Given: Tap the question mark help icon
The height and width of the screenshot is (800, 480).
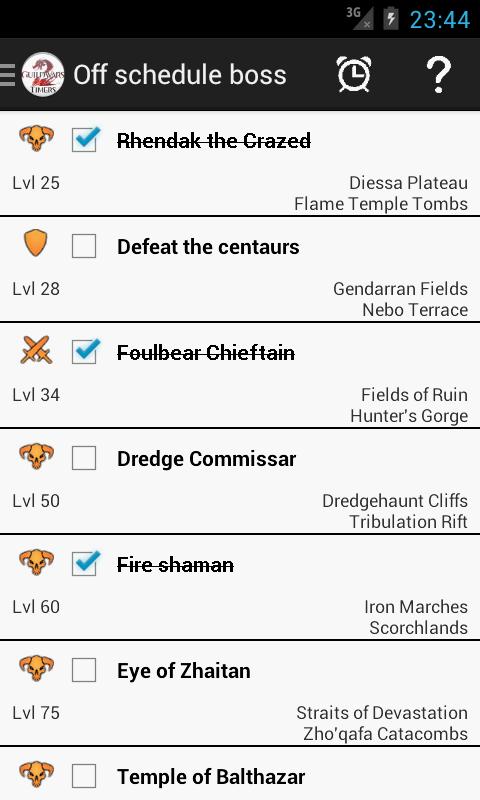Looking at the screenshot, I should (x=438, y=74).
